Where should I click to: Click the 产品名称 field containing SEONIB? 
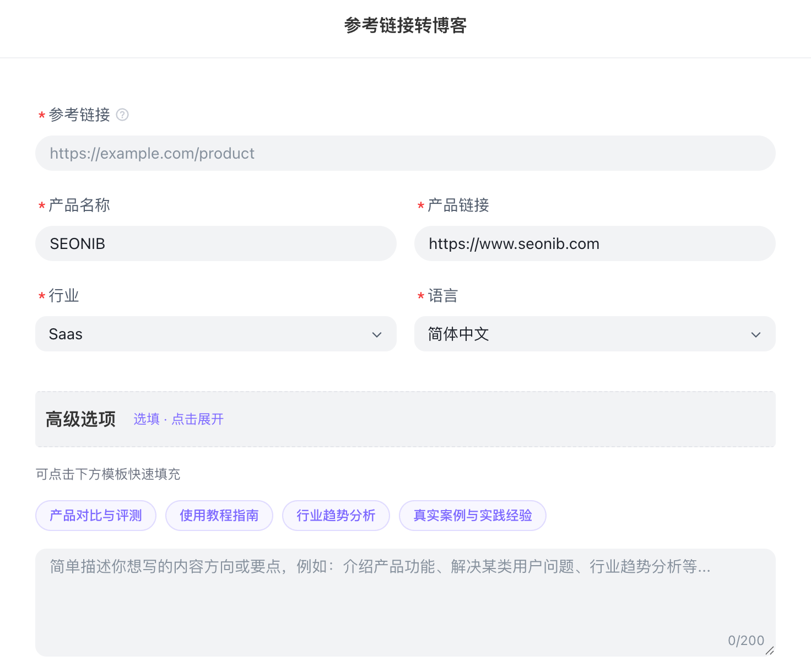click(215, 243)
